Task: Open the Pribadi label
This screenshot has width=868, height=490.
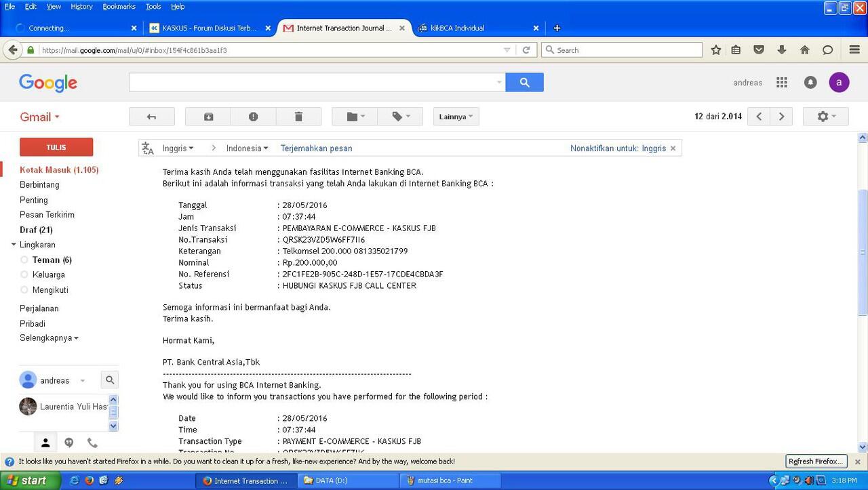Action: 33,323
